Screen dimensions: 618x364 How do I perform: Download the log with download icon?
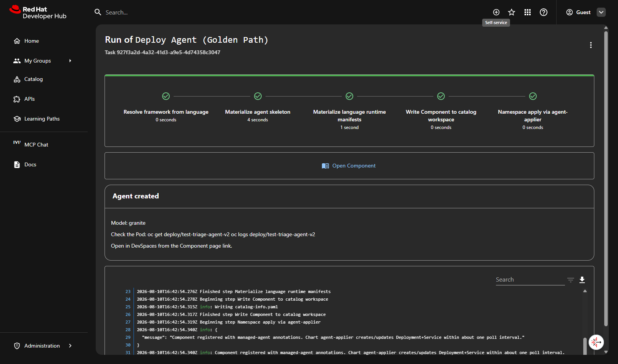[x=582, y=280]
